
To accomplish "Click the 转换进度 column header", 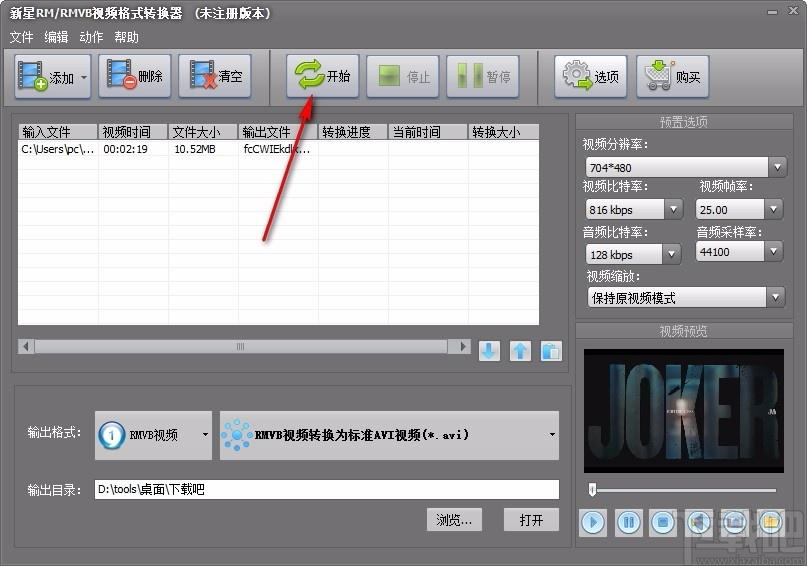I will coord(354,132).
